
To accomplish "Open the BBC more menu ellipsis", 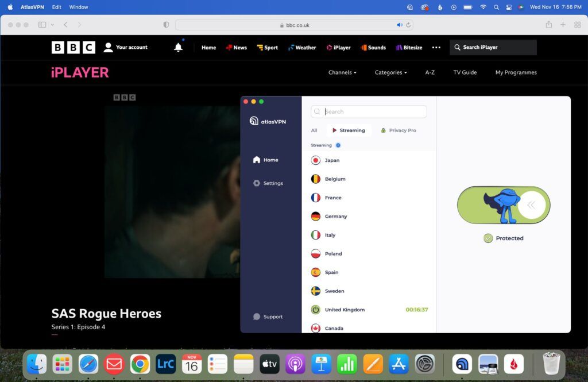I will pyautogui.click(x=436, y=48).
